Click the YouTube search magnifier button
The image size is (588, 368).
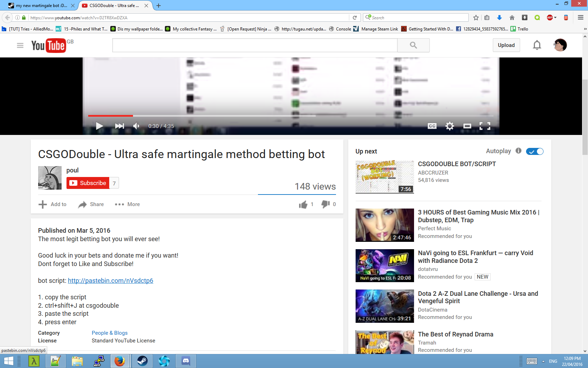pyautogui.click(x=413, y=45)
